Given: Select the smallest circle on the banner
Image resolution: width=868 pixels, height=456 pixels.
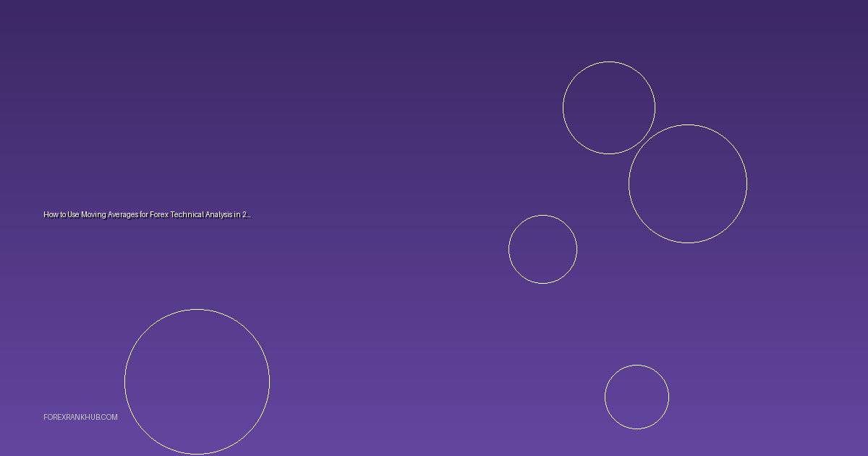Looking at the screenshot, I should (637, 397).
